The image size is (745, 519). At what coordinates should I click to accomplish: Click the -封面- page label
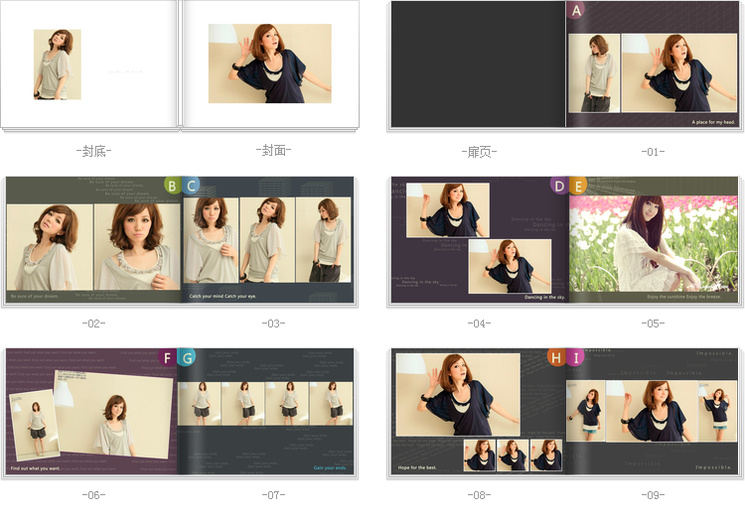[274, 151]
